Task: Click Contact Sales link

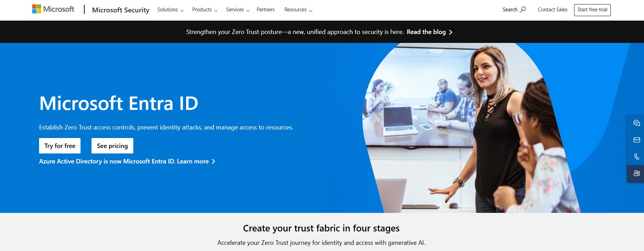Action: (552, 10)
